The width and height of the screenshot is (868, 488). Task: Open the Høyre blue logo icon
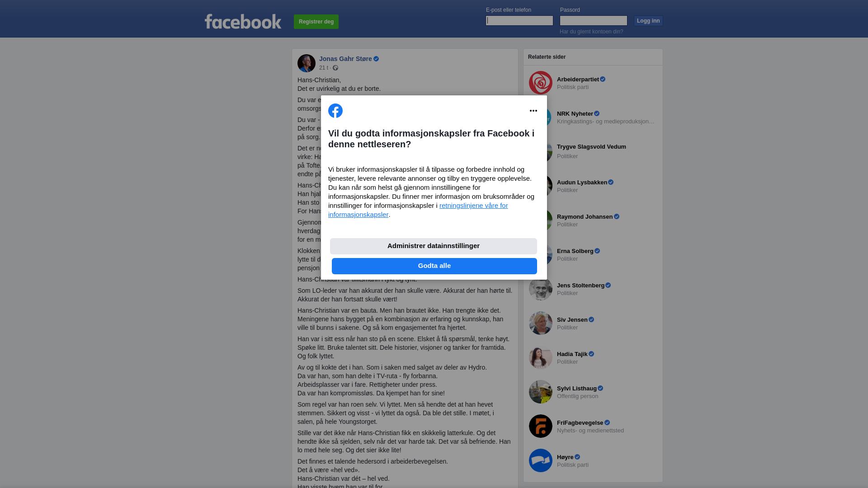point(541,460)
